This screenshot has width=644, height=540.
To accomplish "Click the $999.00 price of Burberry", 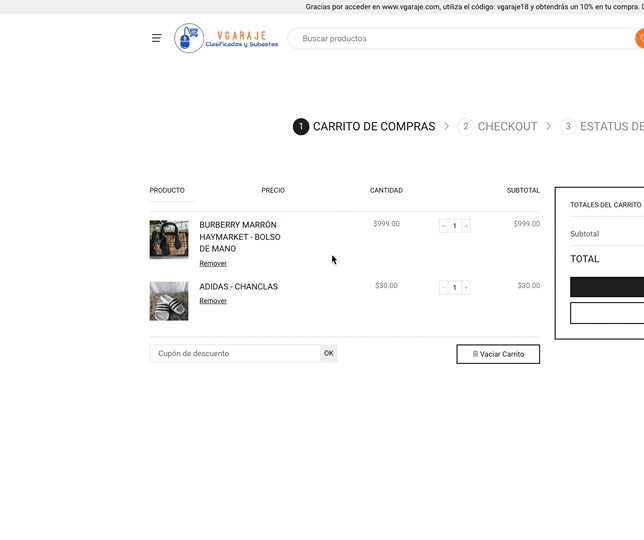I will point(386,224).
